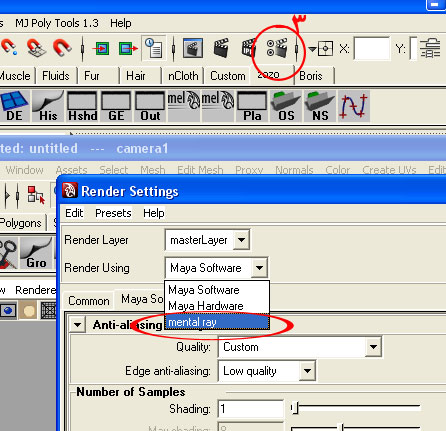Open the Edge anti-aliasing dropdown
This screenshot has width=446, height=431.
(307, 371)
